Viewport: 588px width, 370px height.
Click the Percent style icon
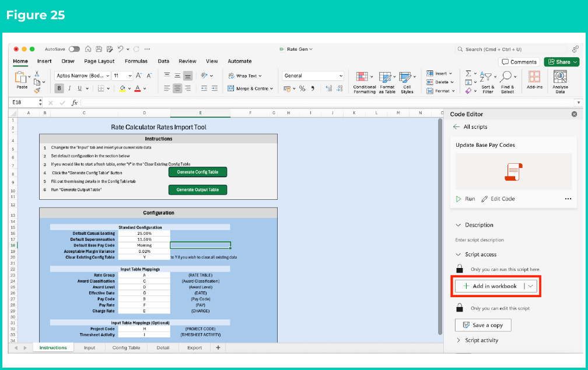point(302,89)
